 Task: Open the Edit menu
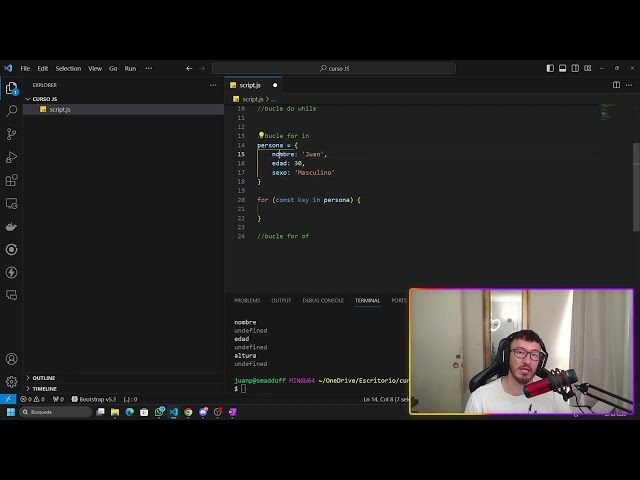43,68
